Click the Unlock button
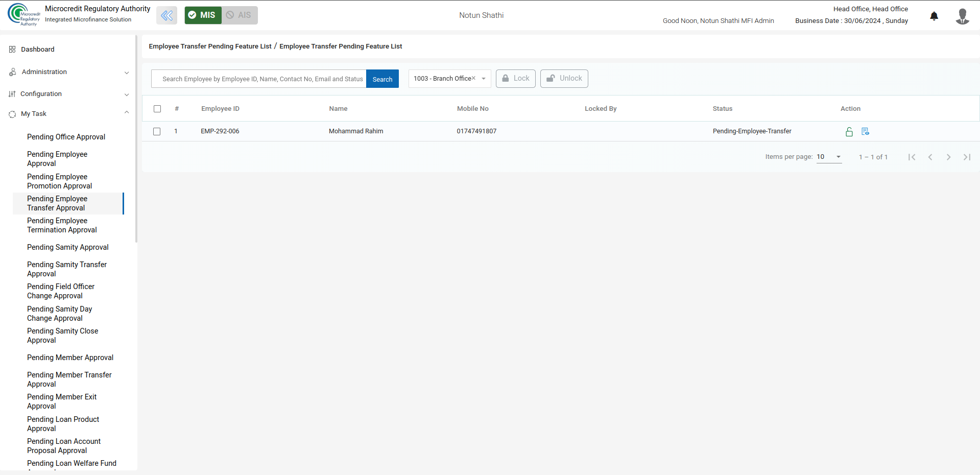This screenshot has height=475, width=980. (564, 79)
